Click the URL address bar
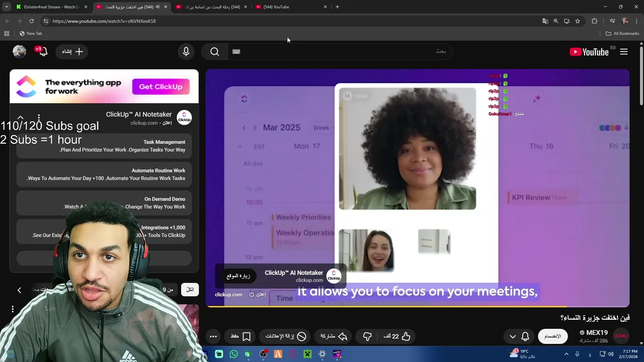 (292, 21)
